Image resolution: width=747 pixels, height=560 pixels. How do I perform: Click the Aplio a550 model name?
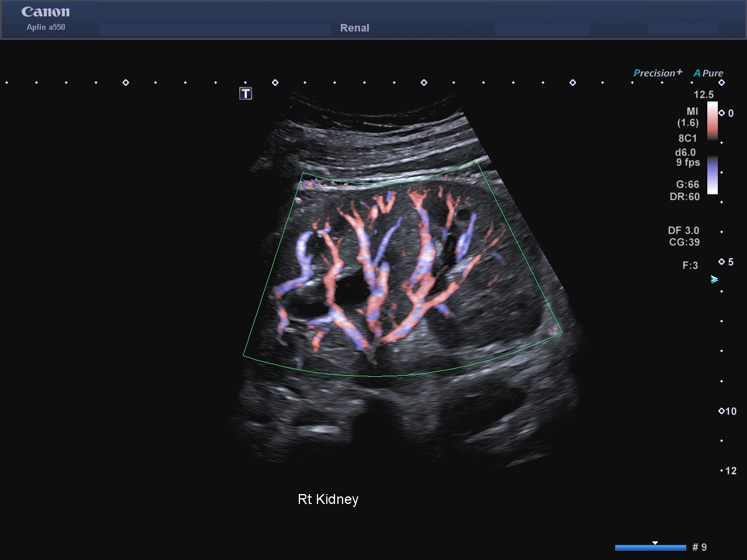pyautogui.click(x=46, y=27)
